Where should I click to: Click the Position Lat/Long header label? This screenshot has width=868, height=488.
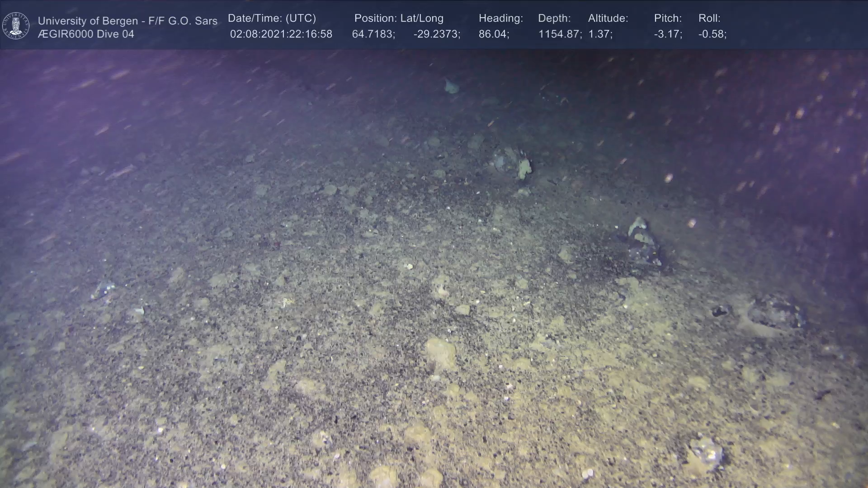point(399,19)
